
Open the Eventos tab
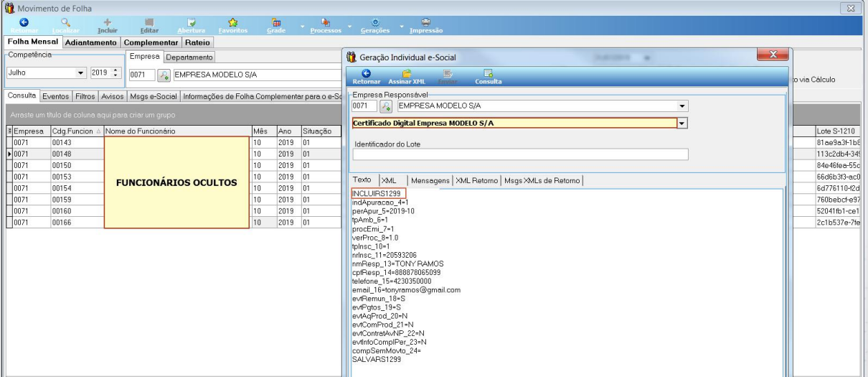(x=55, y=96)
